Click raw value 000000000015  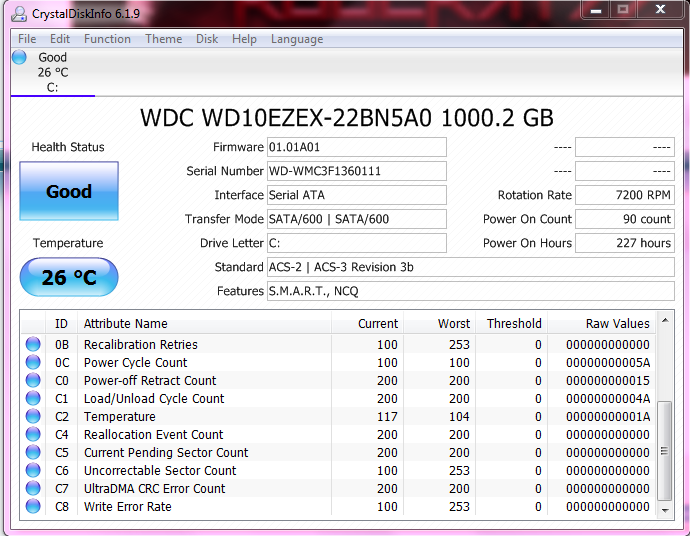[x=608, y=380]
